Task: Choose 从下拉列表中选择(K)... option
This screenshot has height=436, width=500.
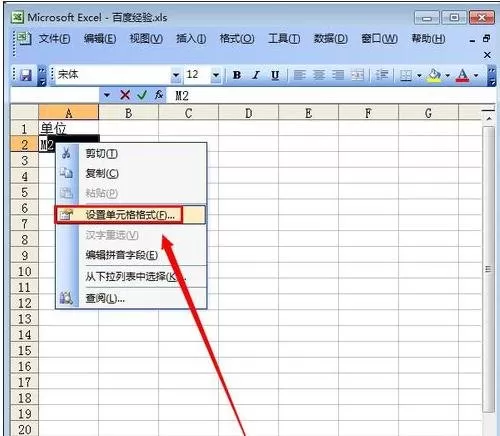Action: click(131, 276)
